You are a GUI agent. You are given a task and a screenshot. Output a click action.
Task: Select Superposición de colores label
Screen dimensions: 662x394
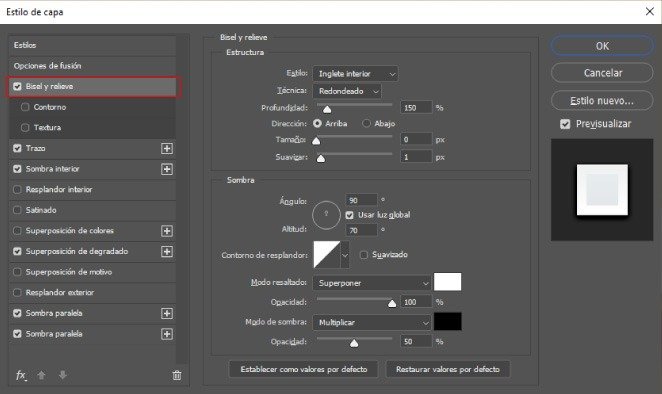(x=70, y=231)
